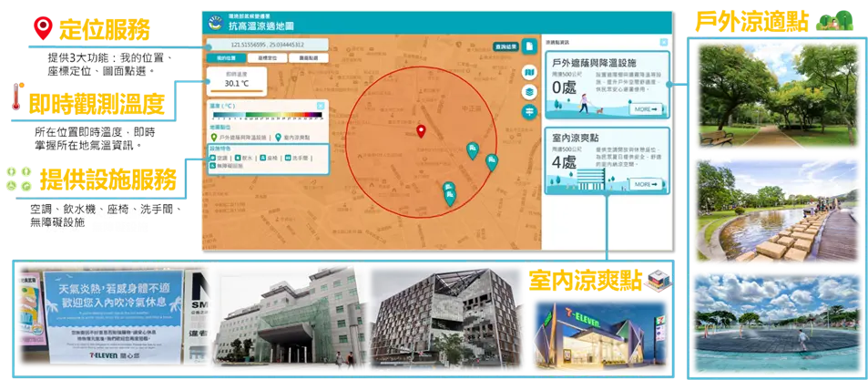The width and height of the screenshot is (868, 380).
Task: Click the 30.1 ℃ temperature reading
Action: (237, 84)
